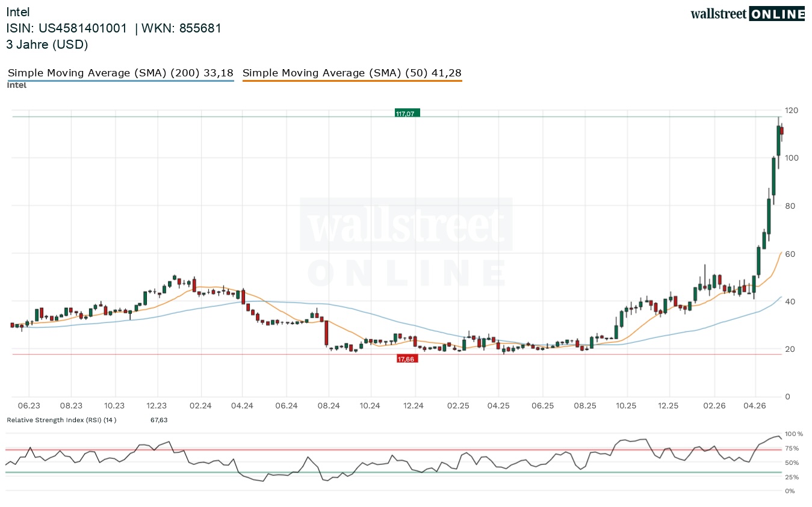
Task: Click the 40 price axis label
Action: (789, 301)
